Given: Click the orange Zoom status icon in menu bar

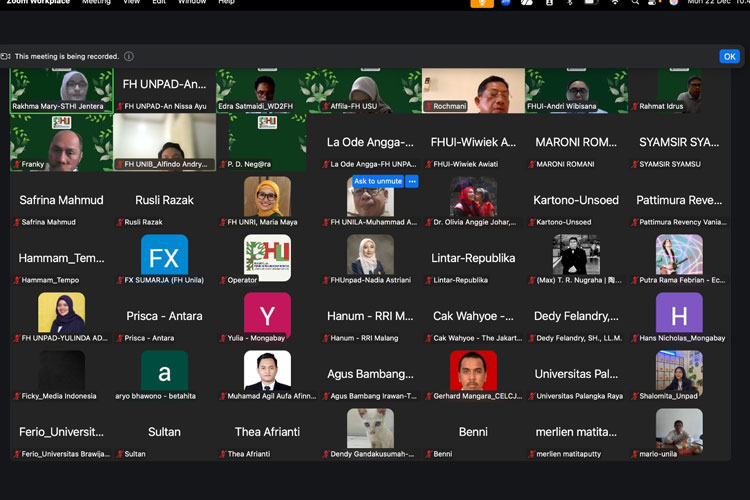Looking at the screenshot, I should pyautogui.click(x=482, y=3).
